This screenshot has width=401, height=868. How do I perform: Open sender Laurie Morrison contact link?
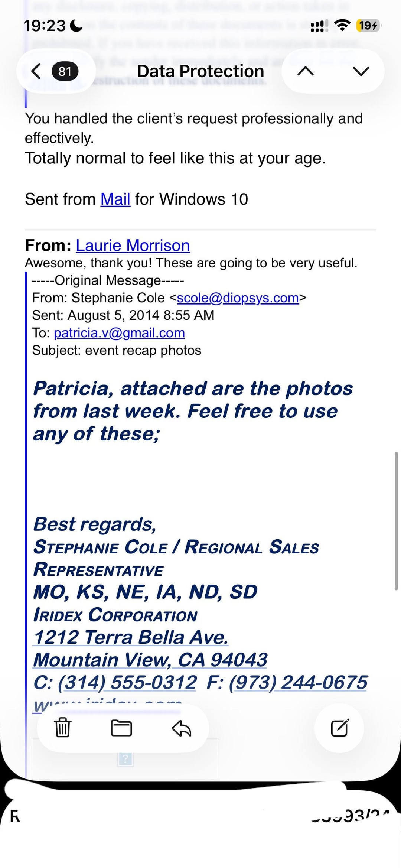133,246
